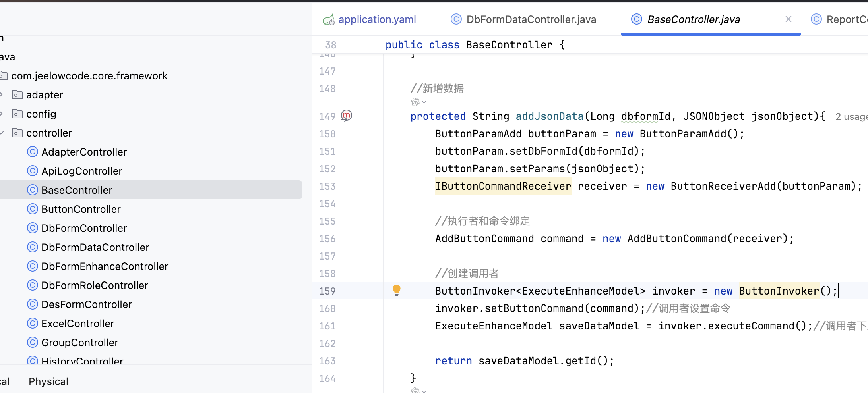Click GroupController class icon

point(33,342)
